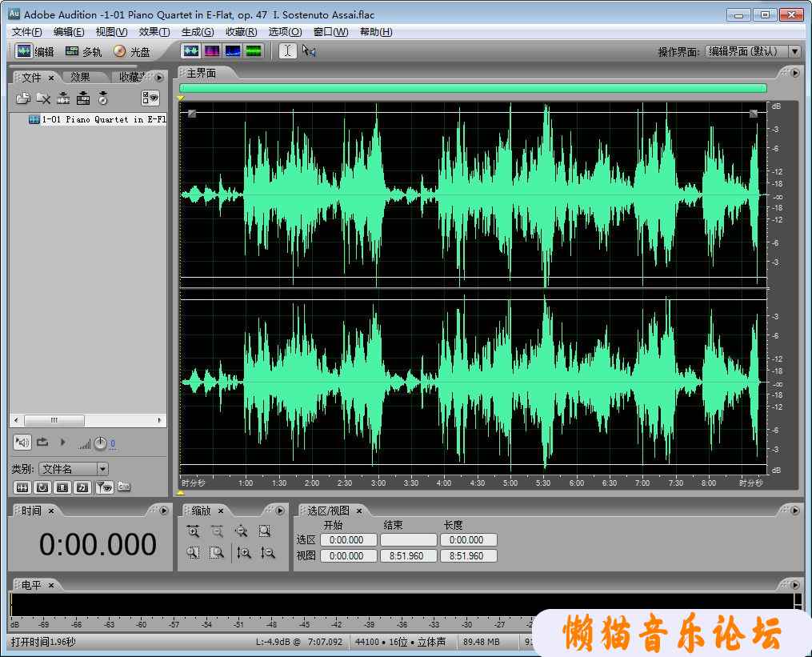This screenshot has height=657, width=812.
Task: Open the 时间 panel options arrow
Action: point(164,511)
